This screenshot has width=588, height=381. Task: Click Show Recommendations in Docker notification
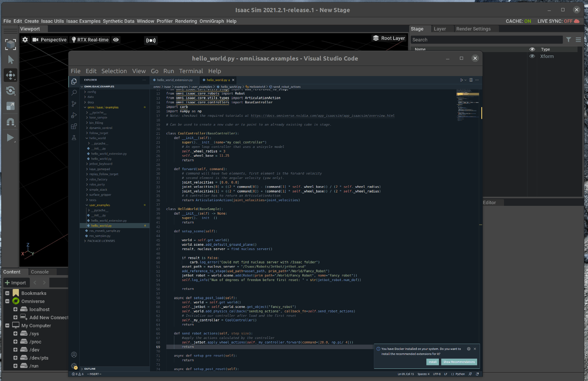pyautogui.click(x=459, y=362)
